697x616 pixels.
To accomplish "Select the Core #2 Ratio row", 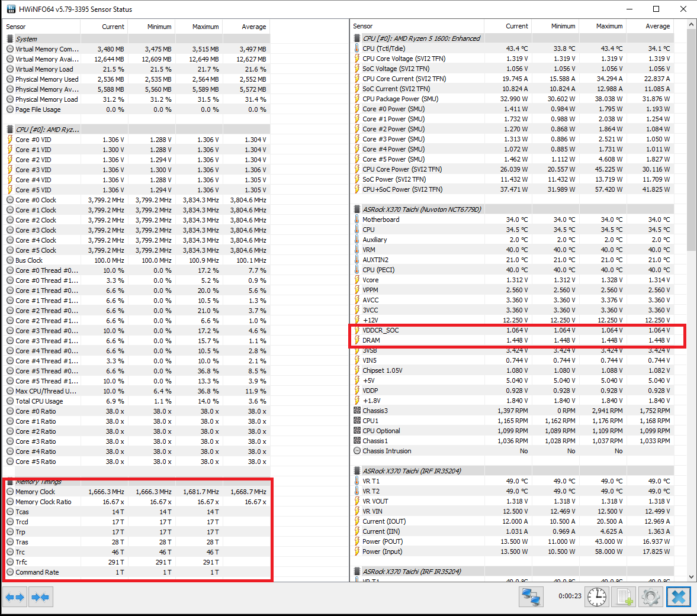I will (x=136, y=431).
